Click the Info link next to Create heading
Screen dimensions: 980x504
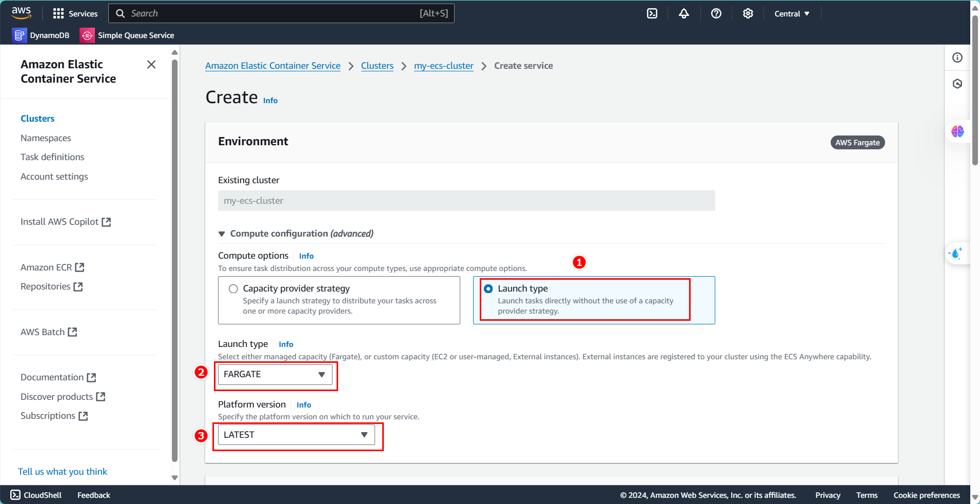click(270, 101)
